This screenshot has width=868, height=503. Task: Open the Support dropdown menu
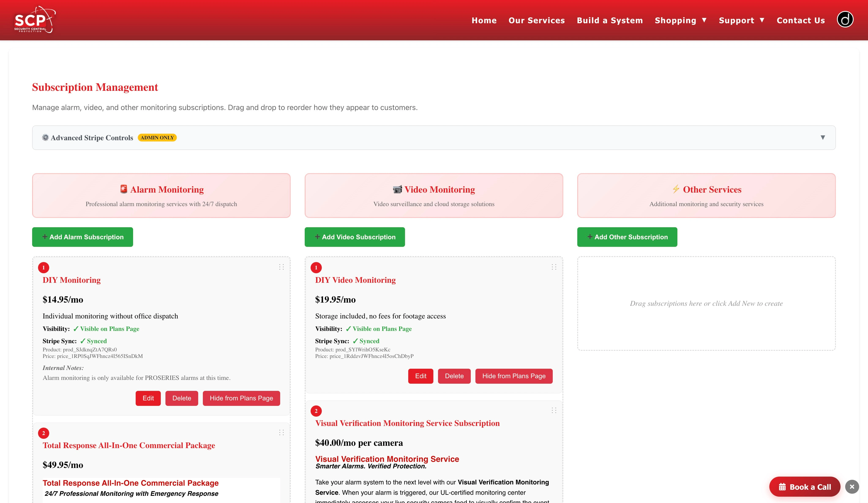[x=742, y=20]
